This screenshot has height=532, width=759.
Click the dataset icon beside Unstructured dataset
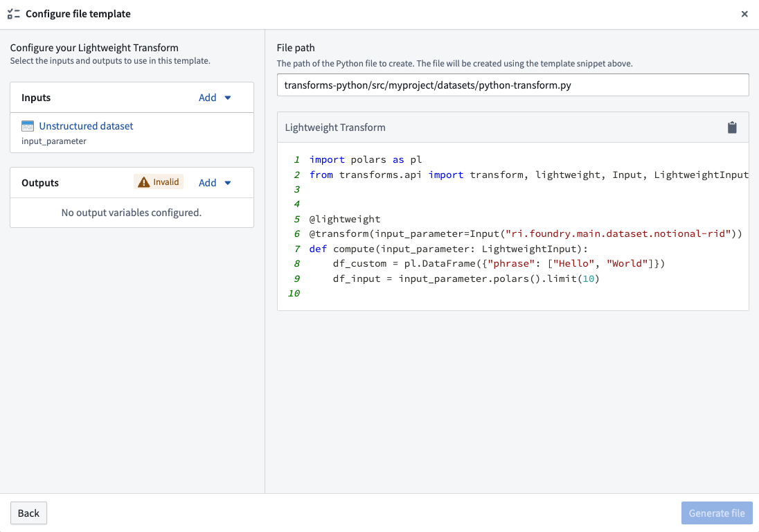[28, 126]
